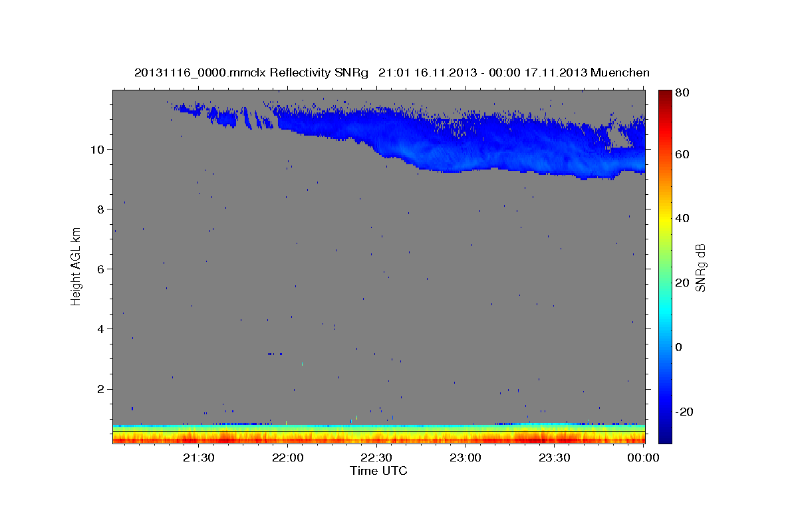Image resolution: width=798 pixels, height=532 pixels.
Task: Click the colorbar label 0
Action: coord(680,346)
